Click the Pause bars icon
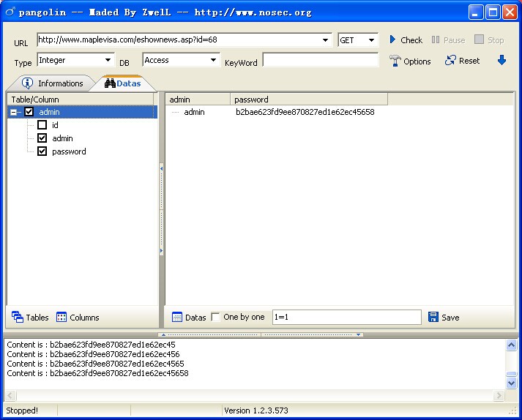The height and width of the screenshot is (420, 522). pyautogui.click(x=436, y=40)
